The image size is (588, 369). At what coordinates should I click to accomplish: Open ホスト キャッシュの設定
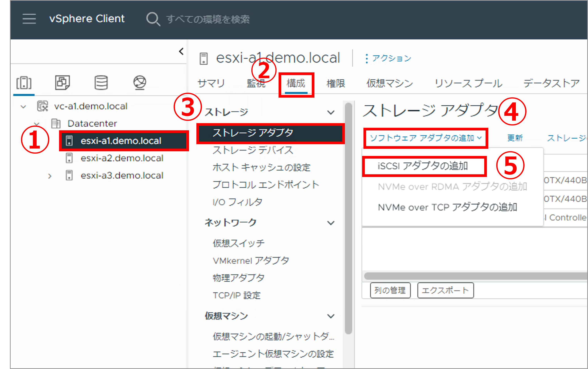[261, 167]
